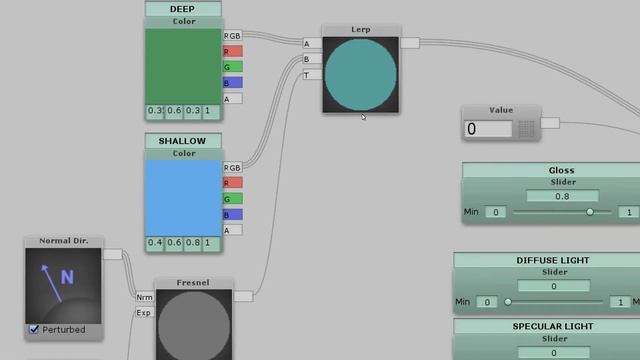
Task: Click the SPECULAR LIGHT value field
Action: tap(553, 353)
